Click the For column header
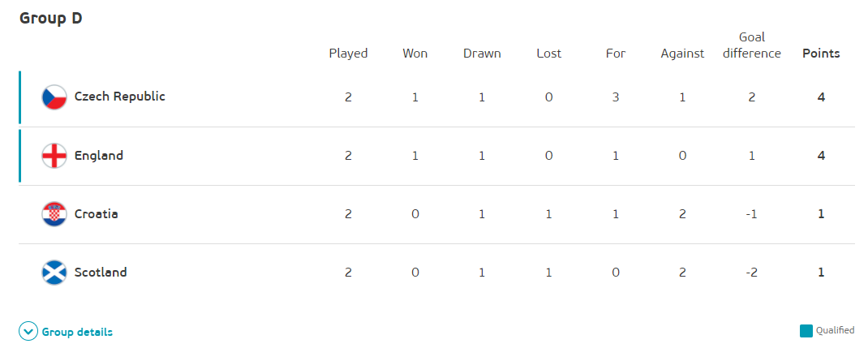 [x=616, y=54]
